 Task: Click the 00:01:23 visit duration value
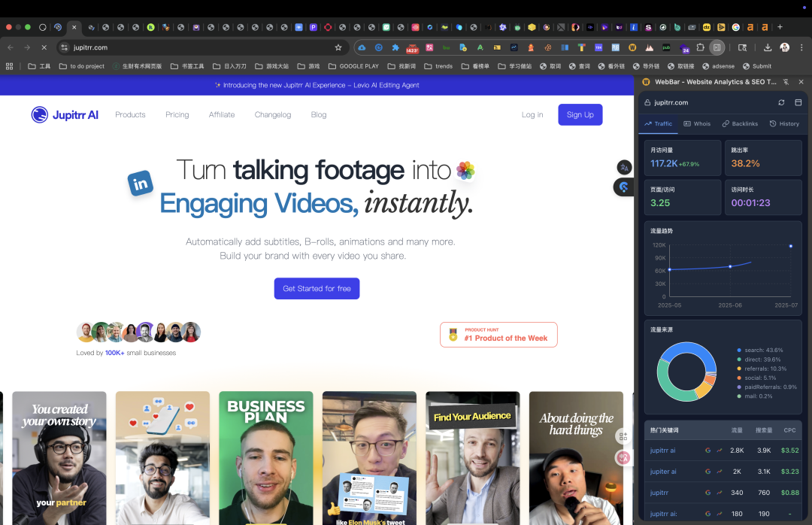click(750, 202)
